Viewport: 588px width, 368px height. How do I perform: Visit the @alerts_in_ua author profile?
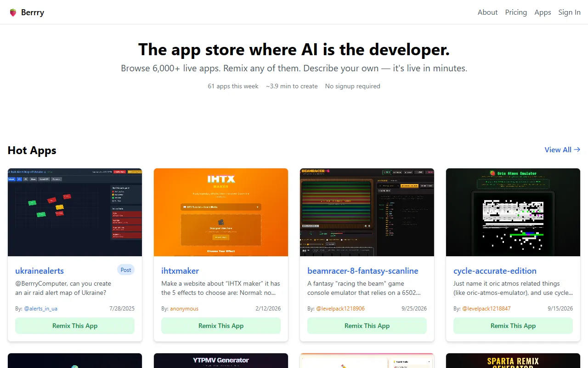tap(41, 309)
